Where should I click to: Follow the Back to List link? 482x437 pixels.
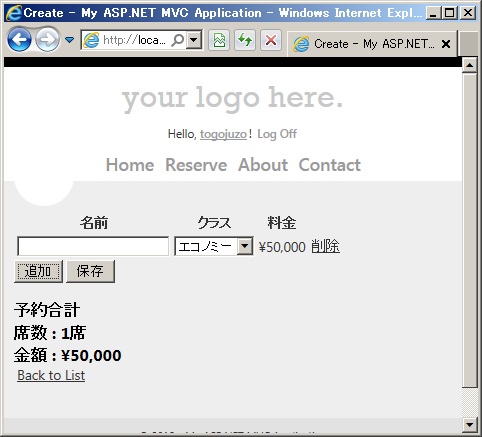point(51,375)
